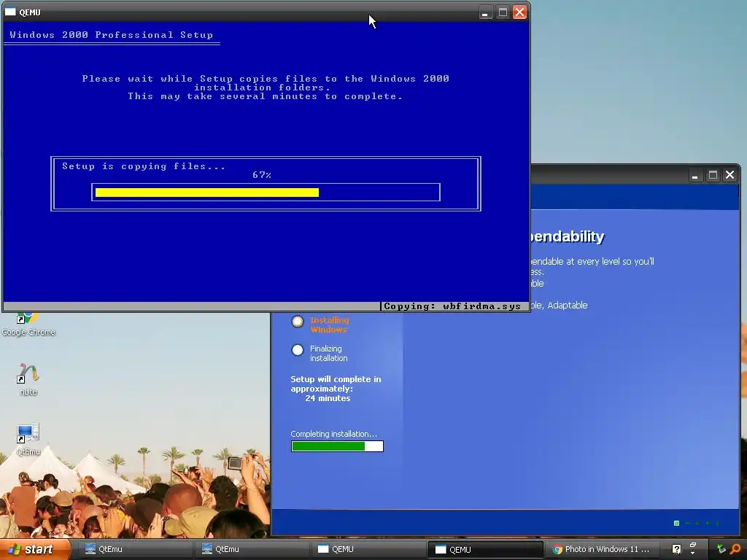Click the green Completing installation progress bar

(x=337, y=446)
